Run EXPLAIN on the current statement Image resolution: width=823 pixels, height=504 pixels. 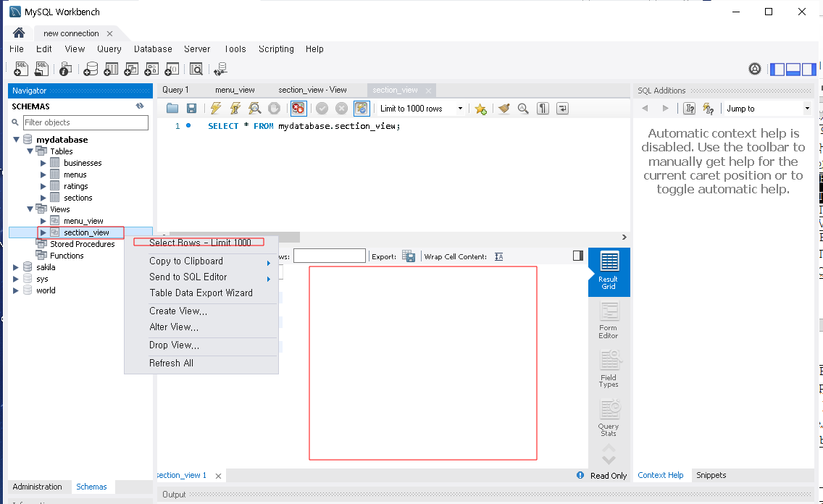tap(254, 109)
